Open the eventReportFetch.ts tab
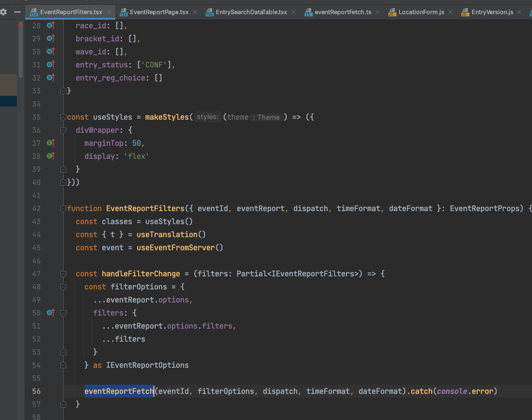Image resolution: width=532 pixels, height=420 pixels. pyautogui.click(x=343, y=12)
